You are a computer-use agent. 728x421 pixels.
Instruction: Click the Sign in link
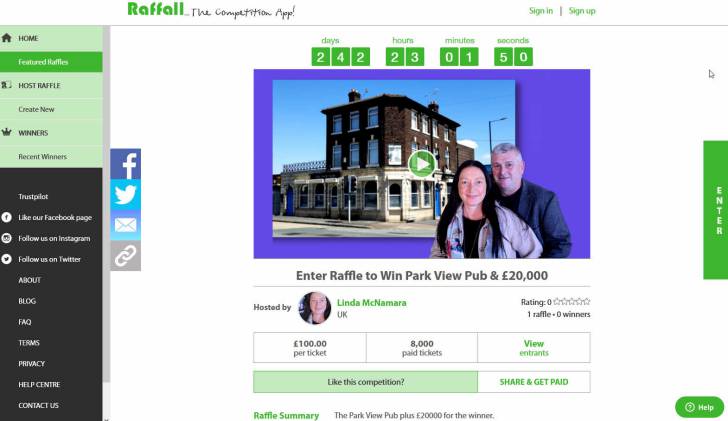pos(541,11)
